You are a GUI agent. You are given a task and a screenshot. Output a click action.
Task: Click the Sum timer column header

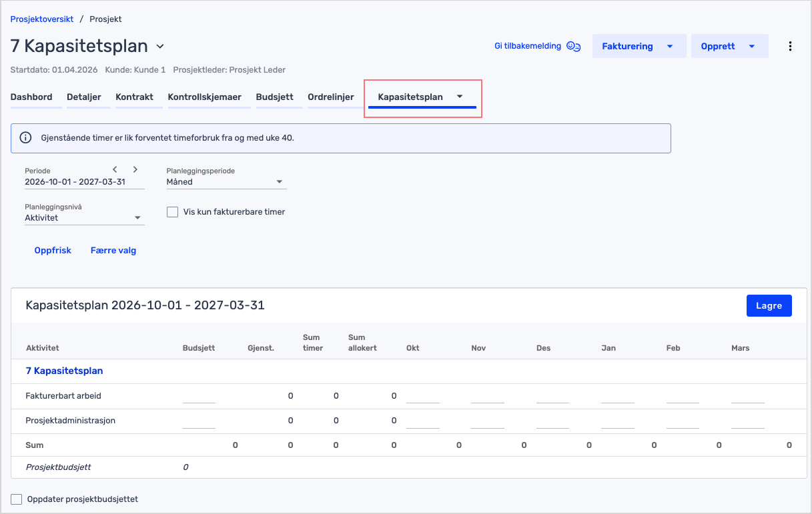312,343
